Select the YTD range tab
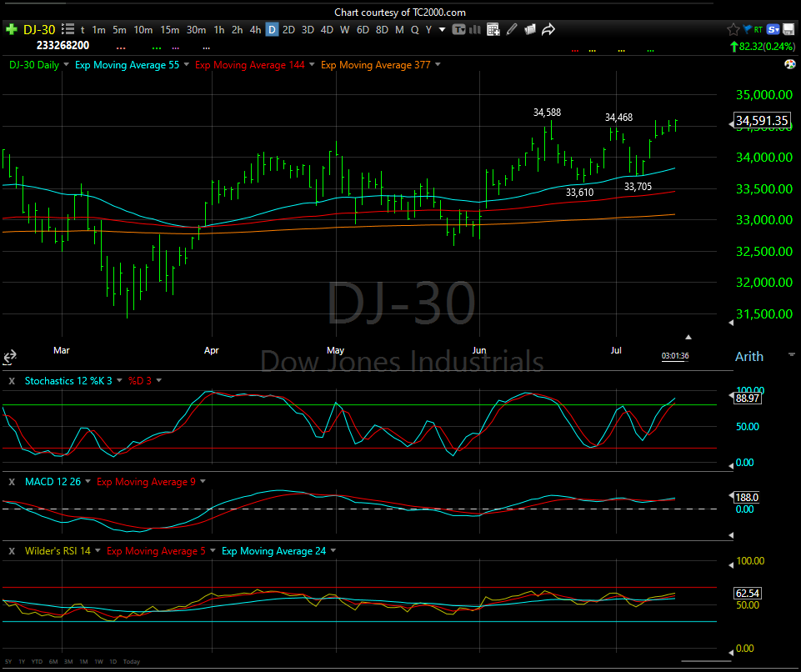Screen dimensions: 801x672 (37, 662)
